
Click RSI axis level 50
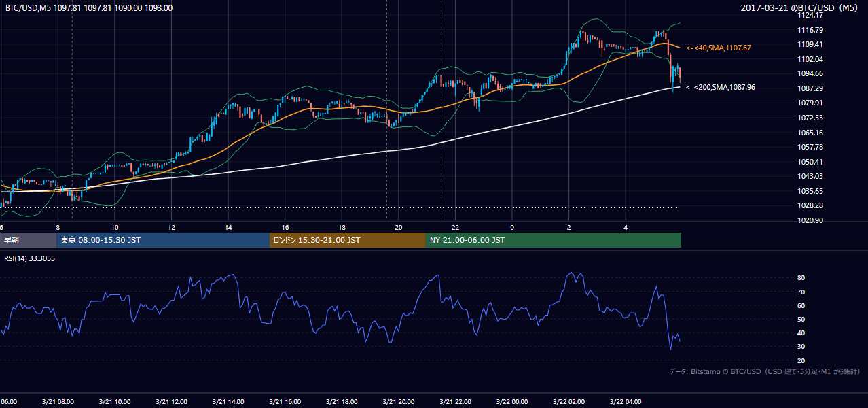pos(801,319)
